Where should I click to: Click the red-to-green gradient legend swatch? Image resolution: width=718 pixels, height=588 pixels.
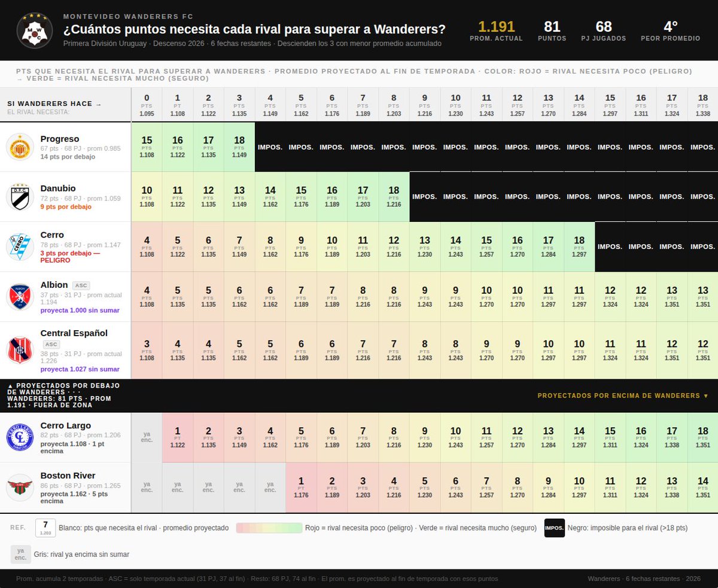(269, 528)
